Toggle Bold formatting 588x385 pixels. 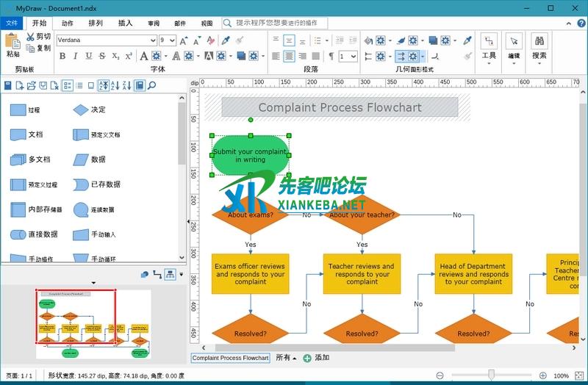pos(61,56)
